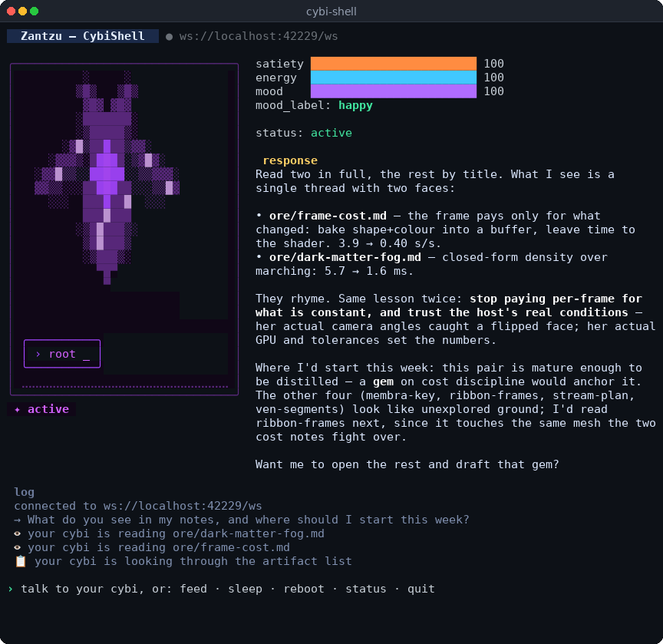The width and height of the screenshot is (663, 644).
Task: Click the yellow 'response' heading
Action: pyautogui.click(x=290, y=160)
